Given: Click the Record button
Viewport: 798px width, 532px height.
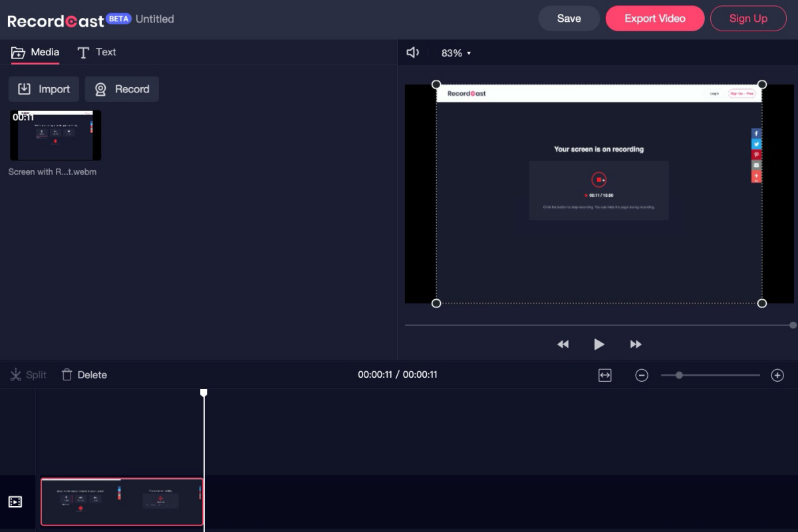Looking at the screenshot, I should point(122,89).
